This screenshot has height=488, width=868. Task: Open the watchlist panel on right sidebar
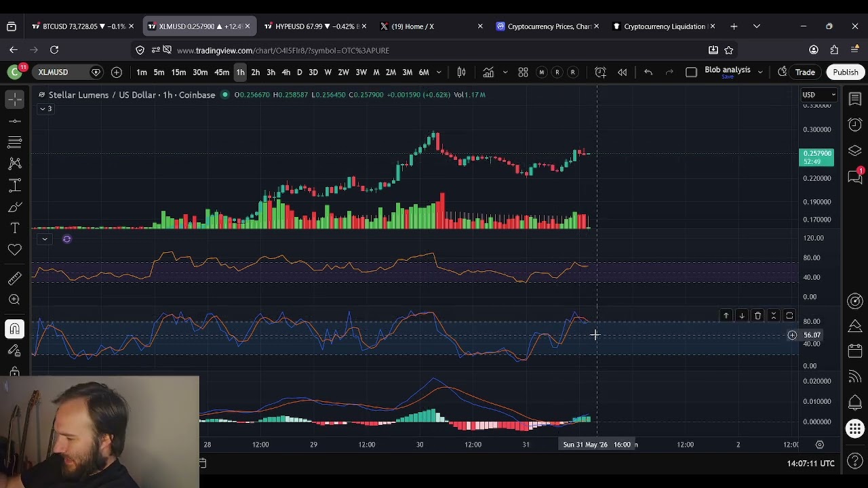(855, 99)
